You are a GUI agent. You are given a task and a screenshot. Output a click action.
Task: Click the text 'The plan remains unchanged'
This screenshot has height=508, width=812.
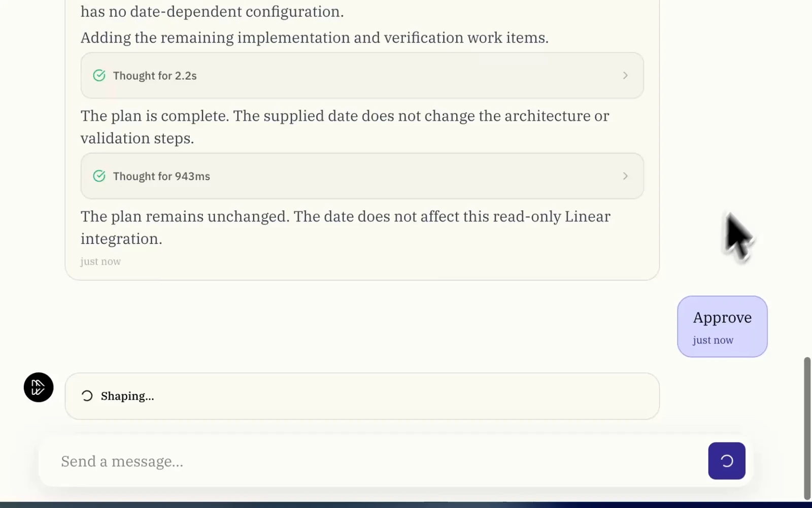(185, 216)
